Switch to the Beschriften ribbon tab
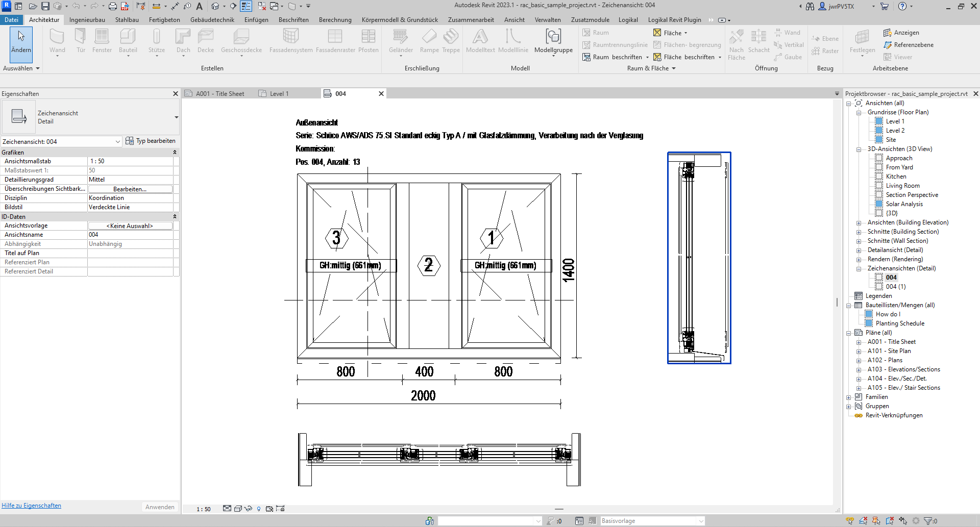The image size is (980, 527). coord(293,20)
